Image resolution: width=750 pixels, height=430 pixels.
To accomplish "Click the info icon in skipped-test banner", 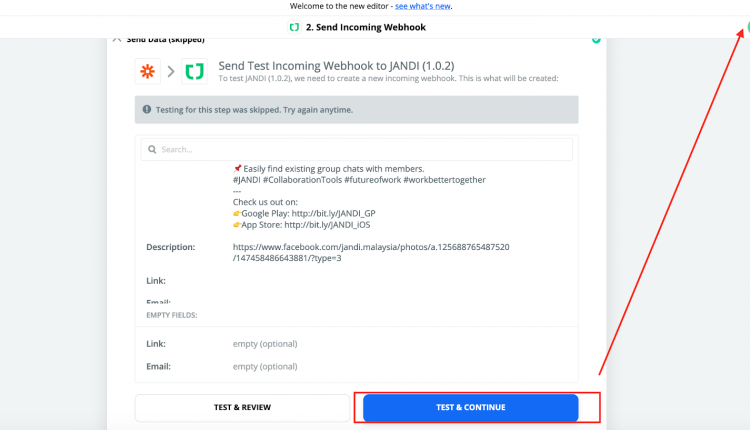I will 147,110.
